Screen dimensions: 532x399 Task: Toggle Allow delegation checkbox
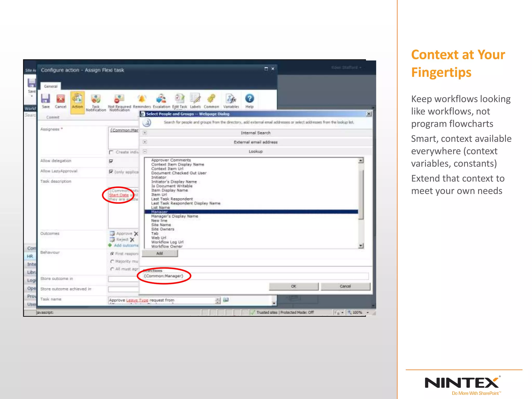pyautogui.click(x=111, y=161)
